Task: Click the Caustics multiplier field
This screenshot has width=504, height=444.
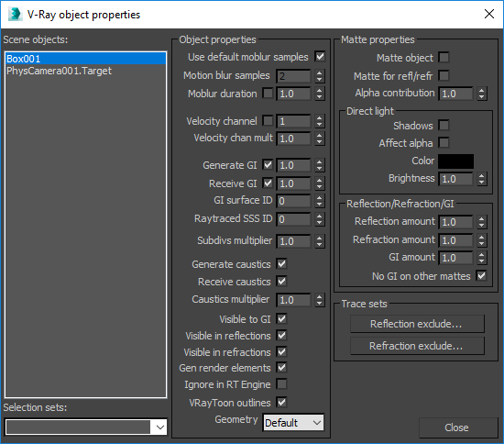Action: pos(293,300)
